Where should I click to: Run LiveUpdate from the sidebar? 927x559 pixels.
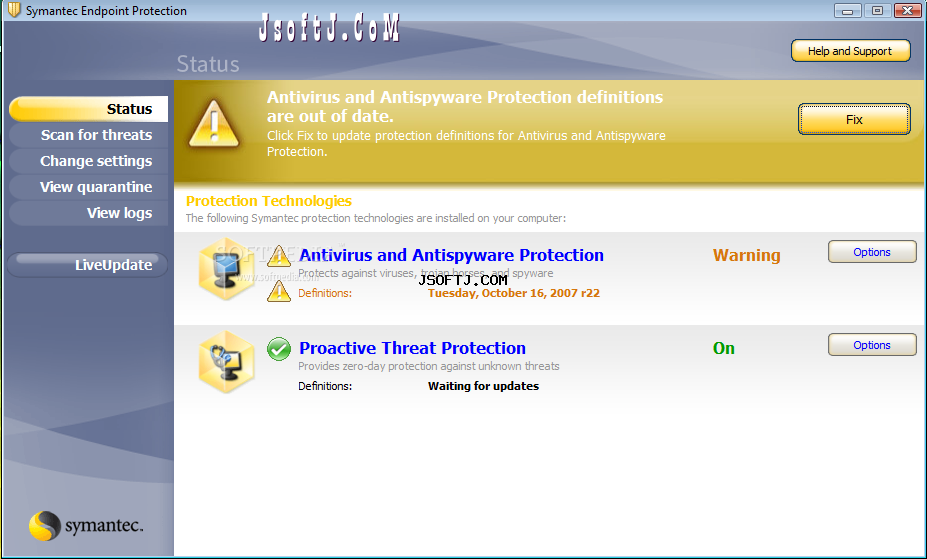(87, 265)
